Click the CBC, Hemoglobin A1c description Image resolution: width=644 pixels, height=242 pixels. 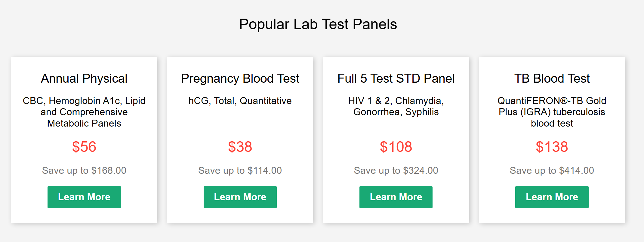coord(84,112)
